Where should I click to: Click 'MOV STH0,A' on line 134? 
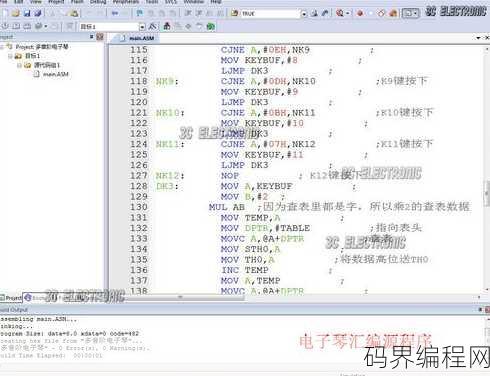click(250, 249)
